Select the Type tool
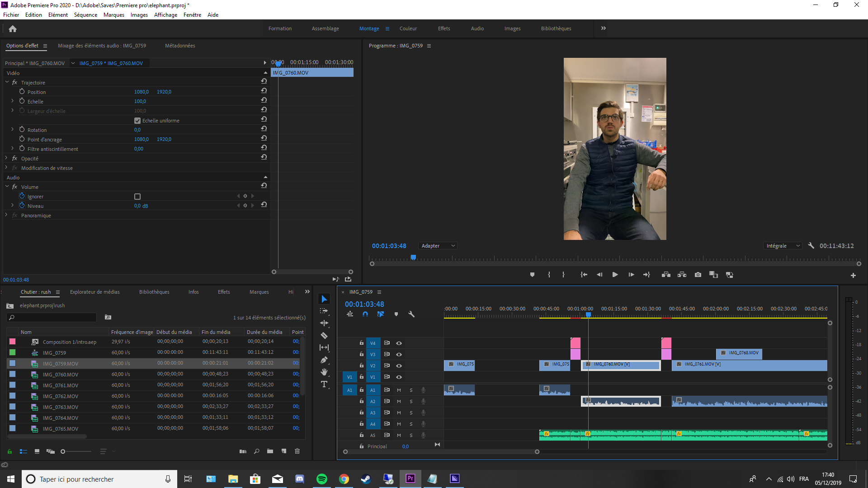Viewport: 868px width, 488px height. (x=324, y=385)
